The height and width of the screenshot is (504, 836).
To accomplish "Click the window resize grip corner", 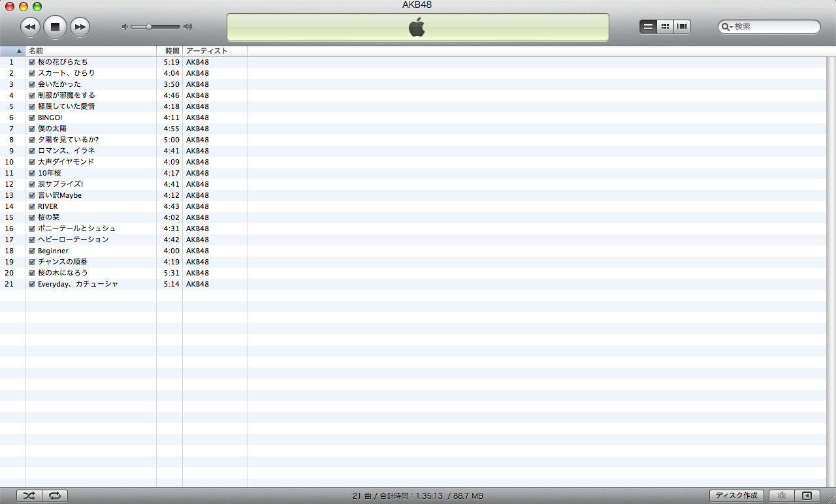I will tap(831, 498).
